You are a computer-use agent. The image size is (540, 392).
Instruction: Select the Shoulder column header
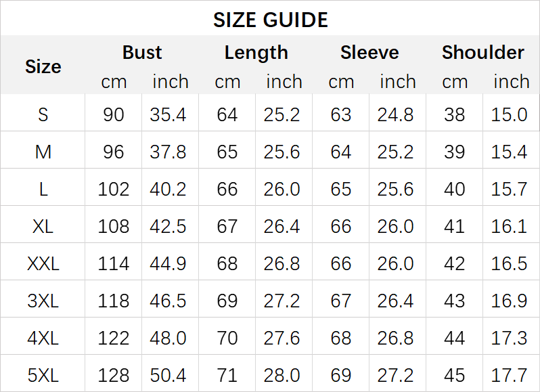point(483,52)
